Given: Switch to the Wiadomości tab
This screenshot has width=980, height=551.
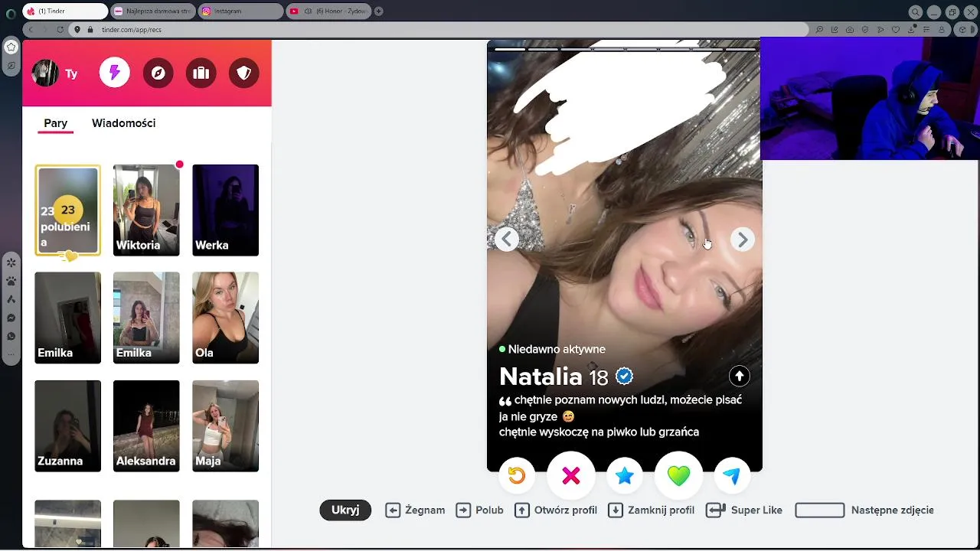Looking at the screenshot, I should 123,123.
